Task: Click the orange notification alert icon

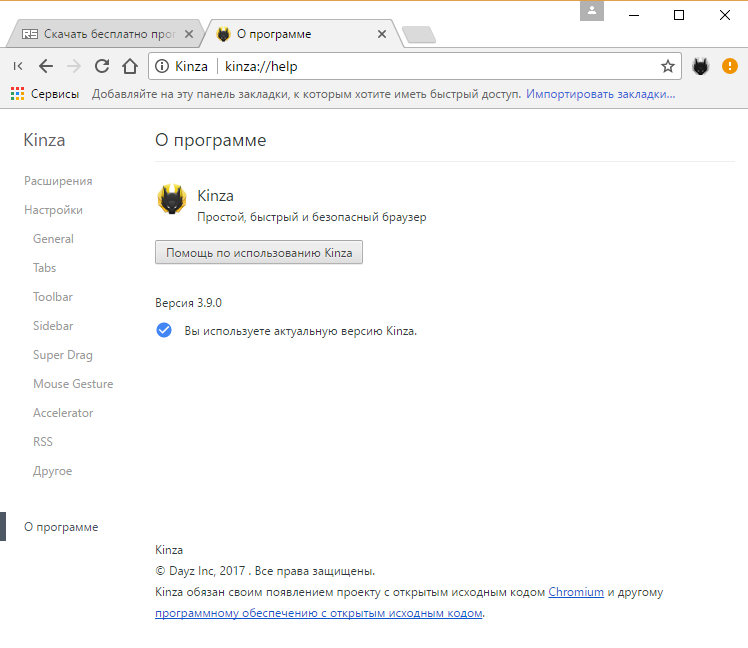Action: (730, 67)
